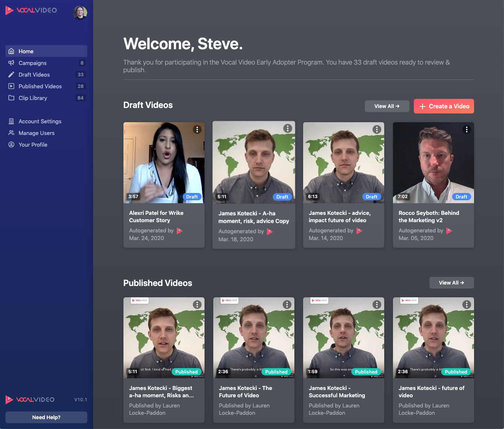Open Account Settings in the sidebar
504x429 pixels.
pyautogui.click(x=46, y=121)
